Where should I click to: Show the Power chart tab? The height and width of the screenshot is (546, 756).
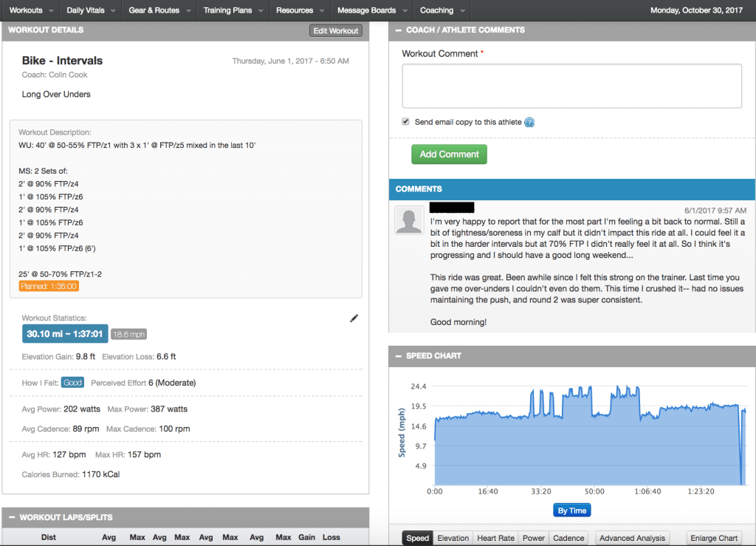point(533,538)
